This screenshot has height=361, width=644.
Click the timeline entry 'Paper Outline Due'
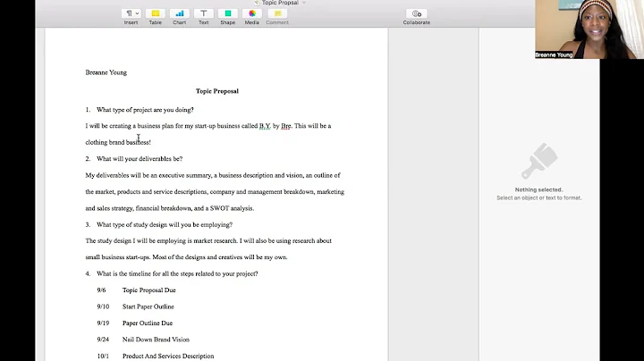148,323
